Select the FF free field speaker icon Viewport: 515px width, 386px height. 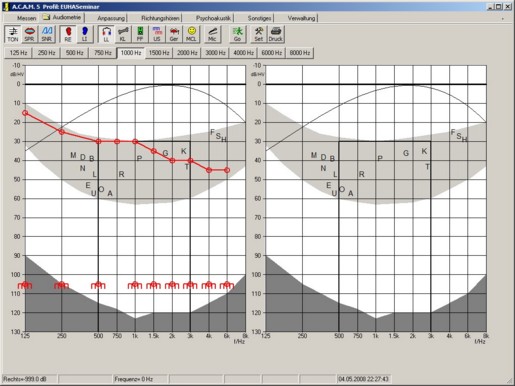click(x=140, y=34)
